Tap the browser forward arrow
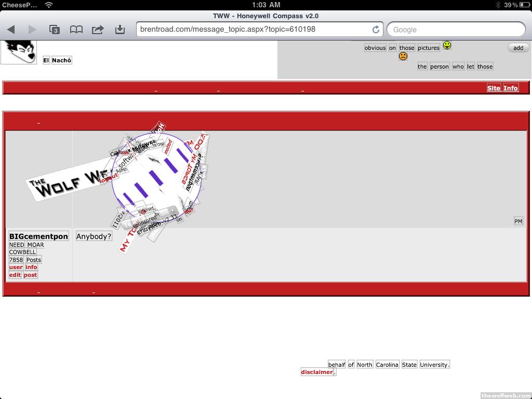This screenshot has height=399, width=532. pos(32,30)
